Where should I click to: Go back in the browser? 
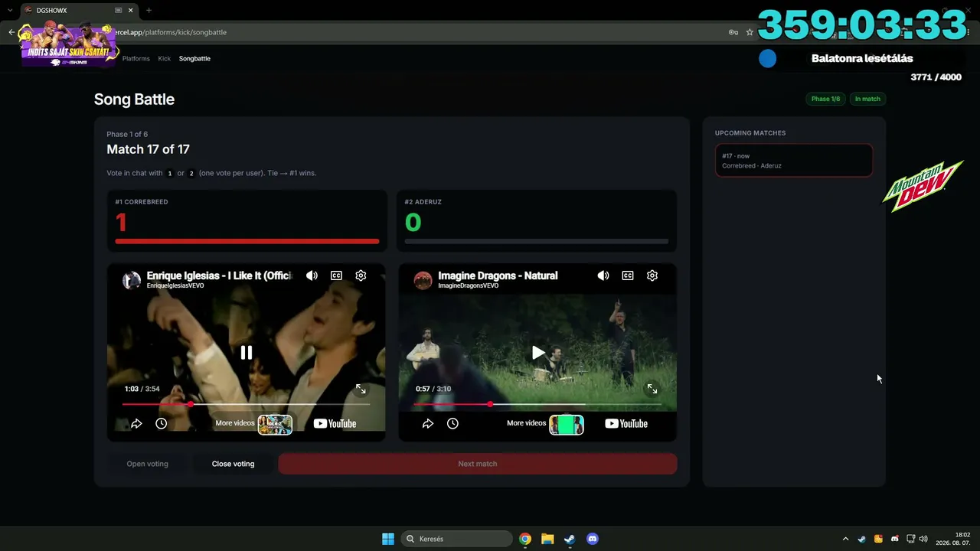(x=11, y=32)
